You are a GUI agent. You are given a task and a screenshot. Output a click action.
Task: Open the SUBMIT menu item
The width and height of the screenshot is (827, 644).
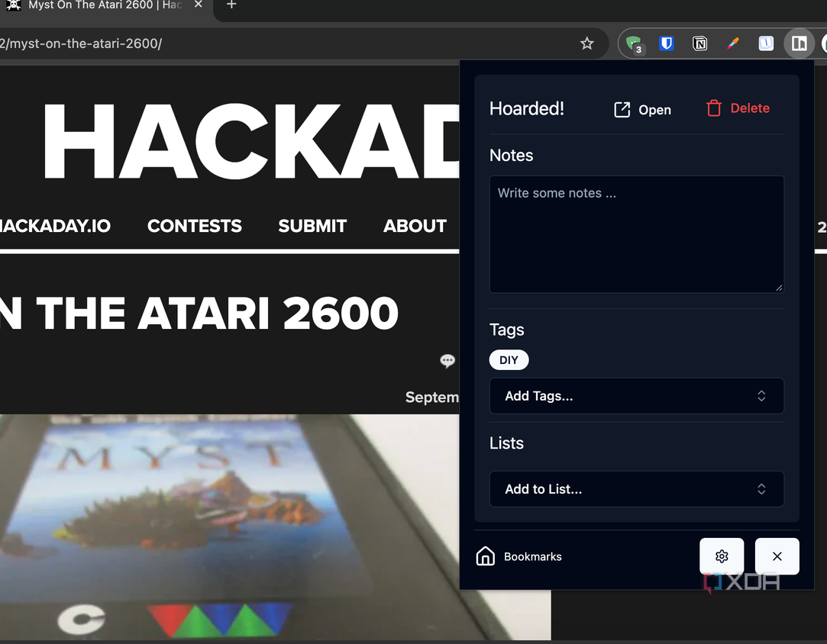(312, 226)
